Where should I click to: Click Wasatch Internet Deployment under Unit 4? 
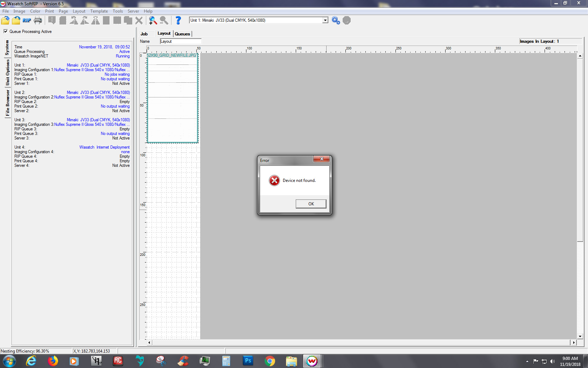click(x=104, y=147)
